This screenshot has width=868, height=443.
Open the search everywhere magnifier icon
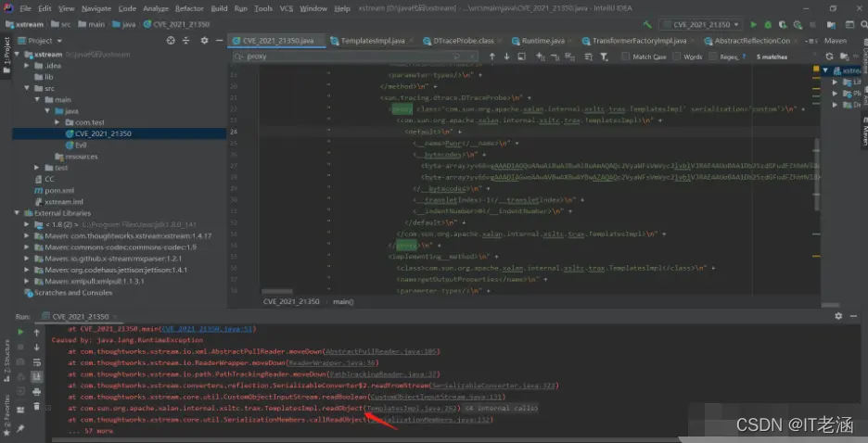(x=864, y=24)
